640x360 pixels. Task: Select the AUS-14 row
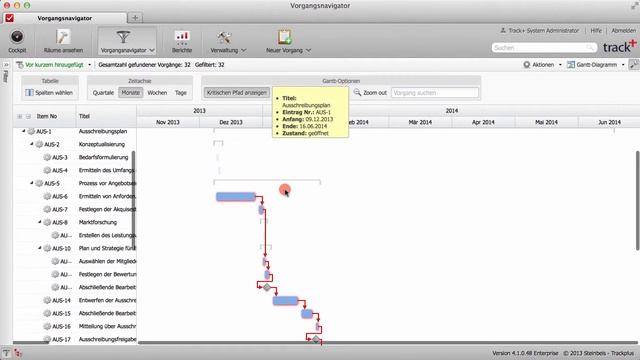point(75,300)
